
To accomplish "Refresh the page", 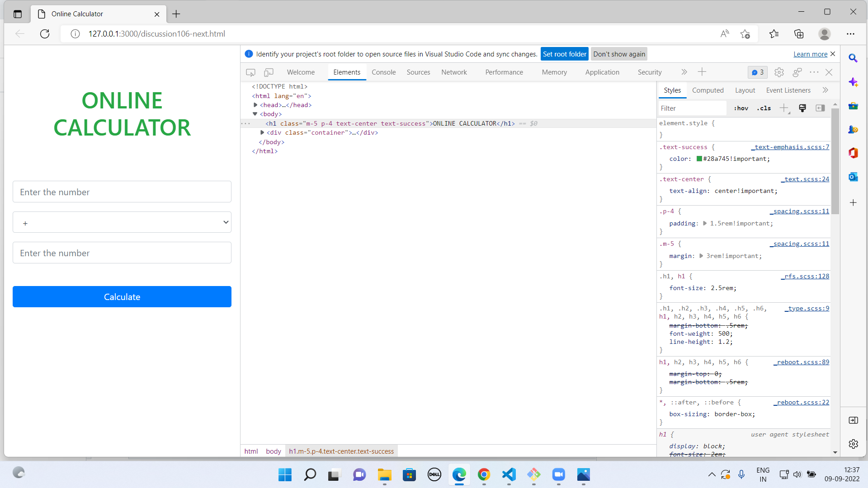I will click(x=45, y=34).
